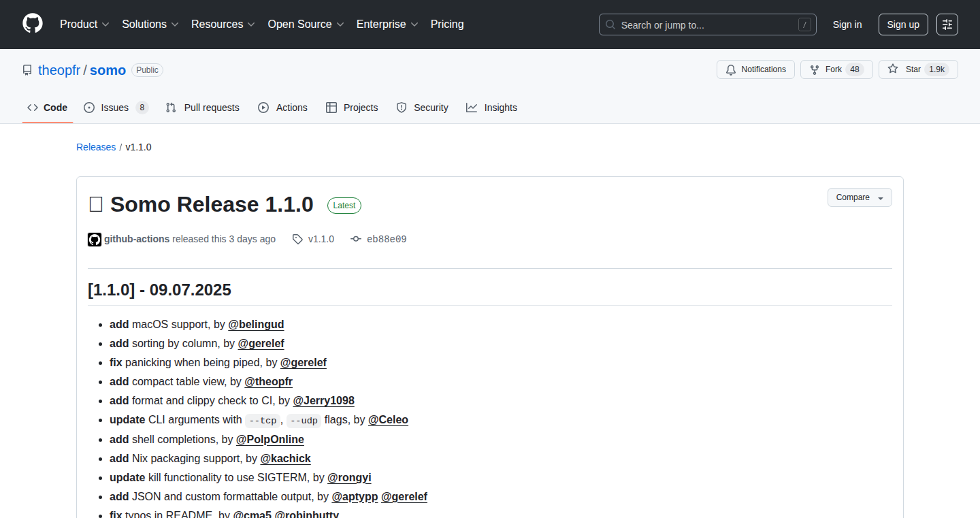The image size is (980, 518).
Task: Switch to the Pull requests tab
Action: coord(203,108)
